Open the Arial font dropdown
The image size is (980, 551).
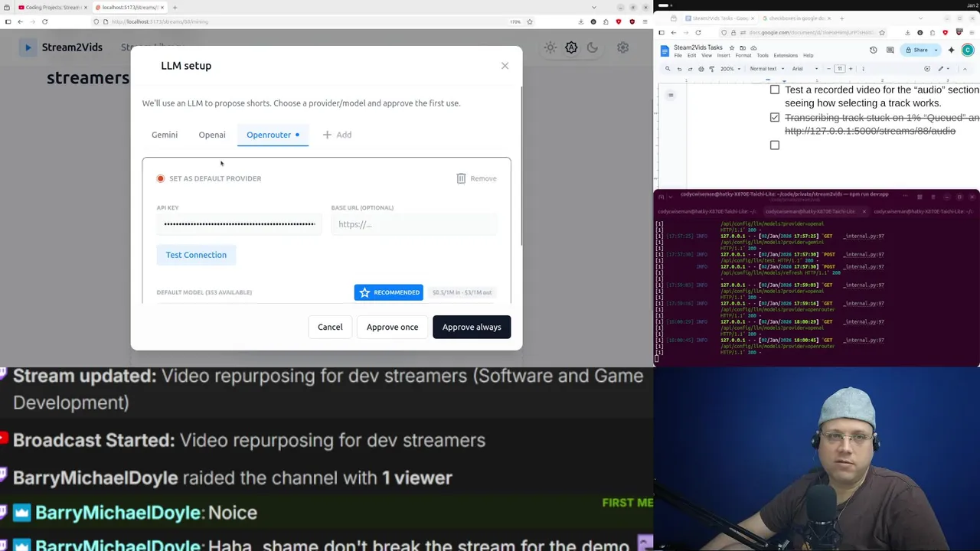(x=805, y=69)
